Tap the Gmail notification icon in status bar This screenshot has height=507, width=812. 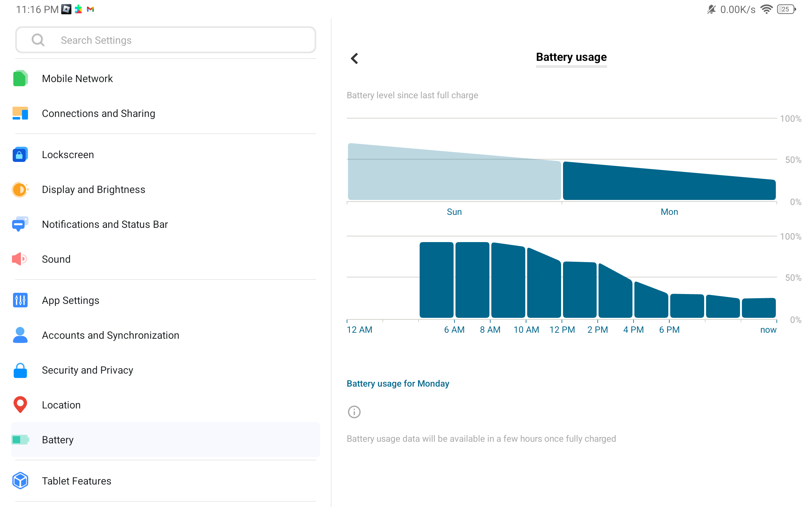point(90,10)
